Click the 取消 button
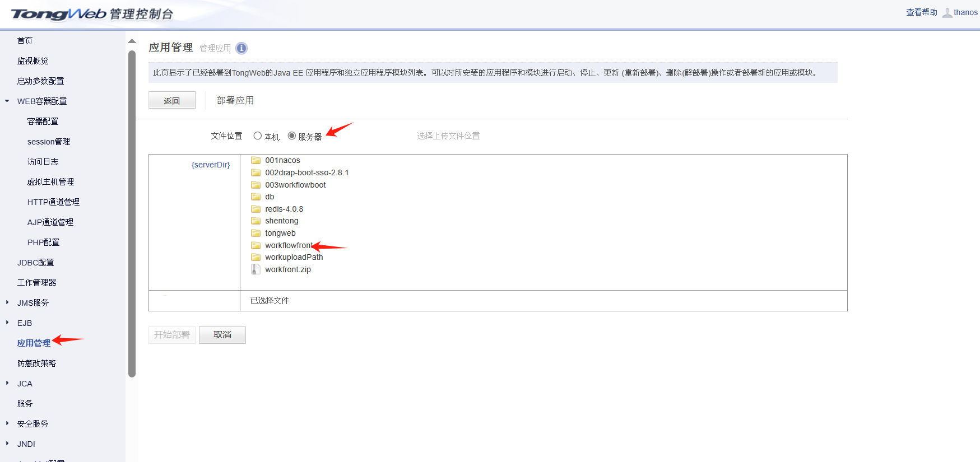 (222, 335)
